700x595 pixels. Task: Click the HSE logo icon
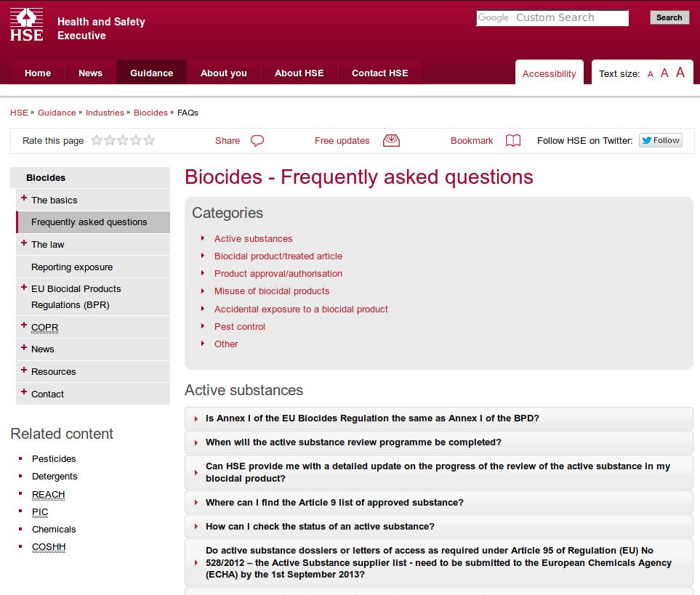pos(27,25)
